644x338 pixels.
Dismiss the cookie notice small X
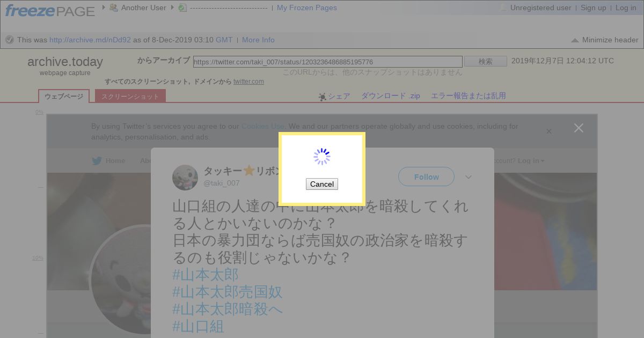549,131
